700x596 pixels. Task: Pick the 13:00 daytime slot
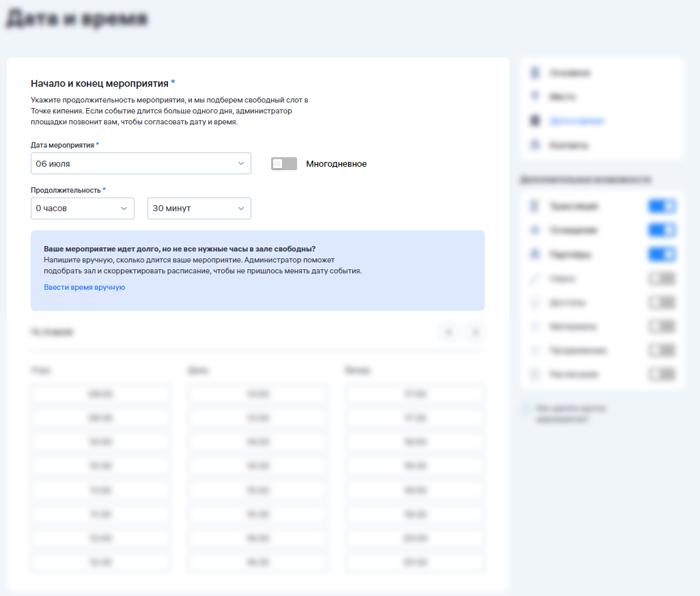coord(257,394)
